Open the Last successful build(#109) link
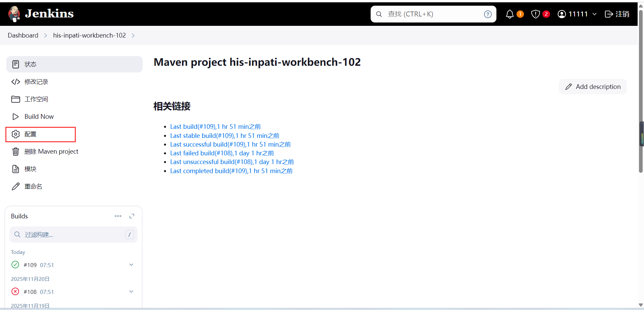This screenshot has height=310, width=644. (230, 144)
